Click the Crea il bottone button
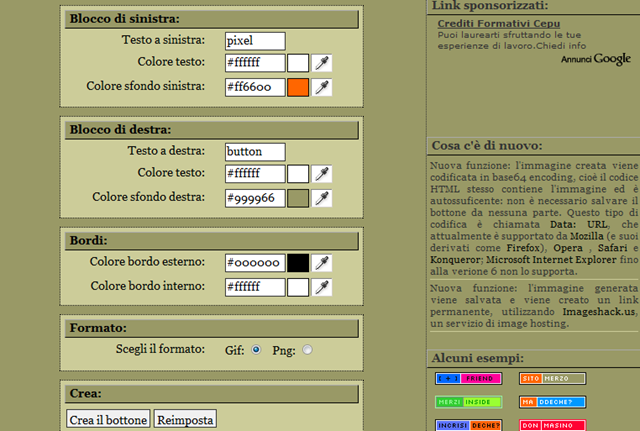The image size is (640, 431). (x=108, y=419)
